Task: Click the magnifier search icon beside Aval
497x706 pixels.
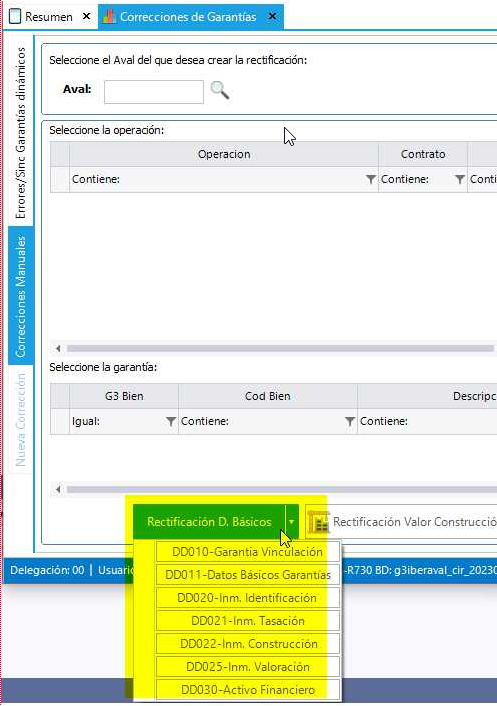Action: (220, 91)
